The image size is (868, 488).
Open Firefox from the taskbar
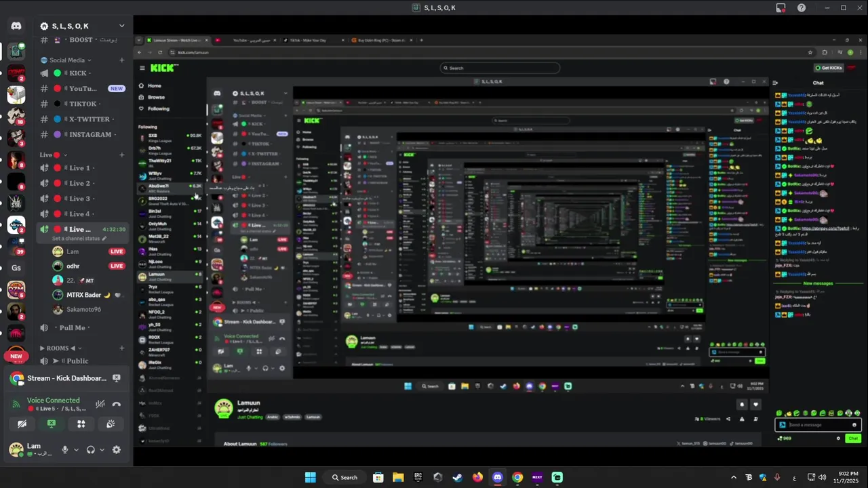click(x=477, y=477)
